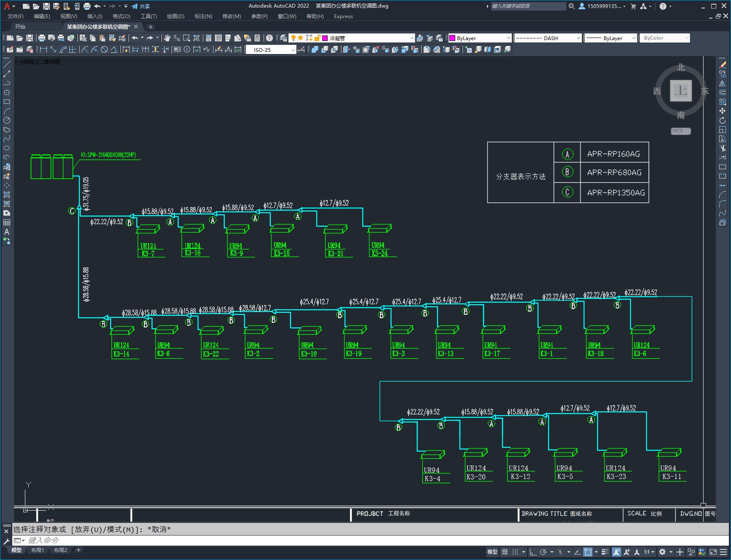The width and height of the screenshot is (731, 560).
Task: Click the ViewCube top face 上
Action: (681, 90)
